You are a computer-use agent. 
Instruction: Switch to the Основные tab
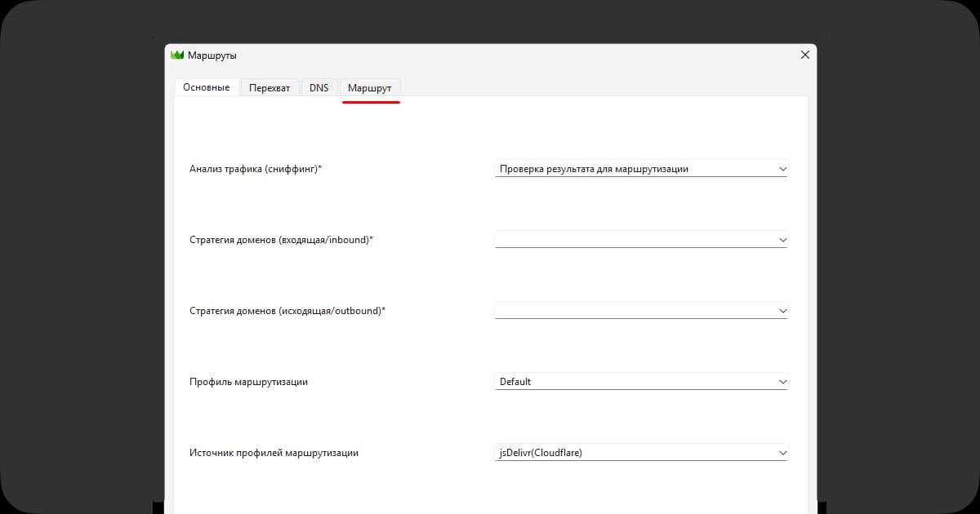point(206,87)
